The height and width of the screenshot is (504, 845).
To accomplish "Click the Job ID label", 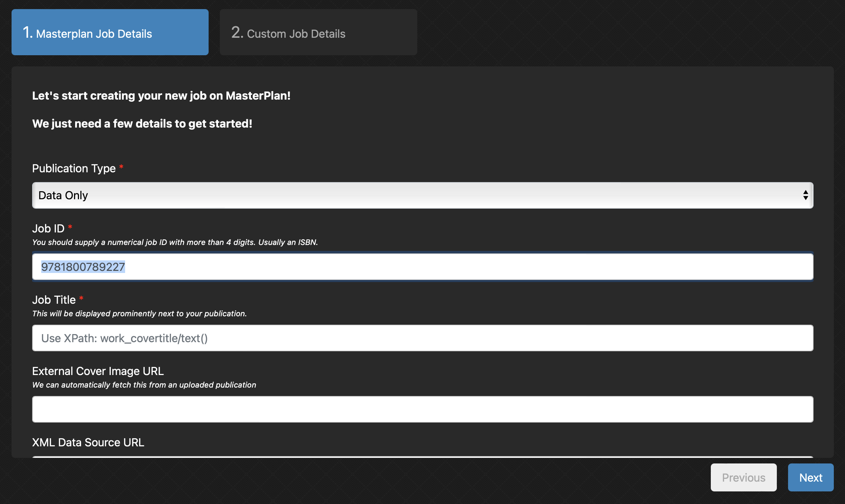I will [48, 229].
